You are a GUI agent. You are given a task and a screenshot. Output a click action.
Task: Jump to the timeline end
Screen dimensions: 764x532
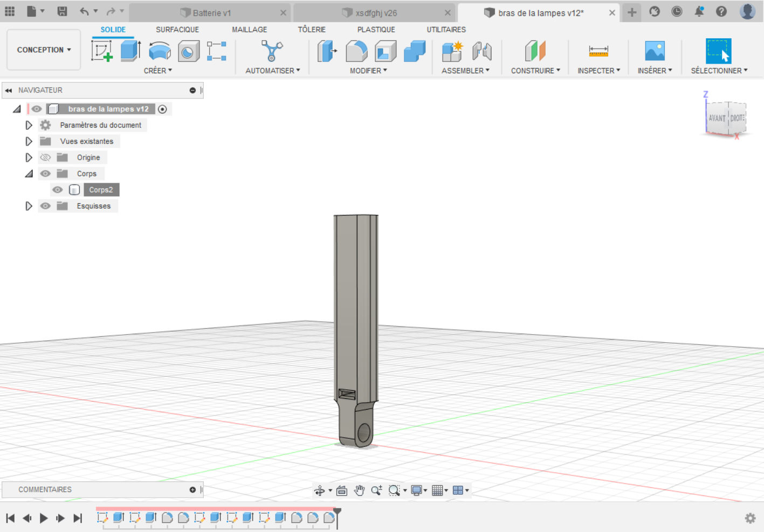(x=78, y=518)
